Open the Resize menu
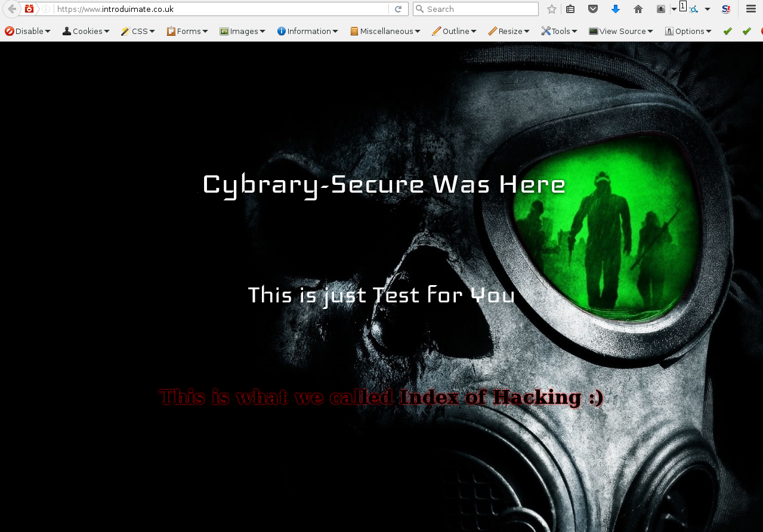This screenshot has width=763, height=532. pyautogui.click(x=508, y=31)
